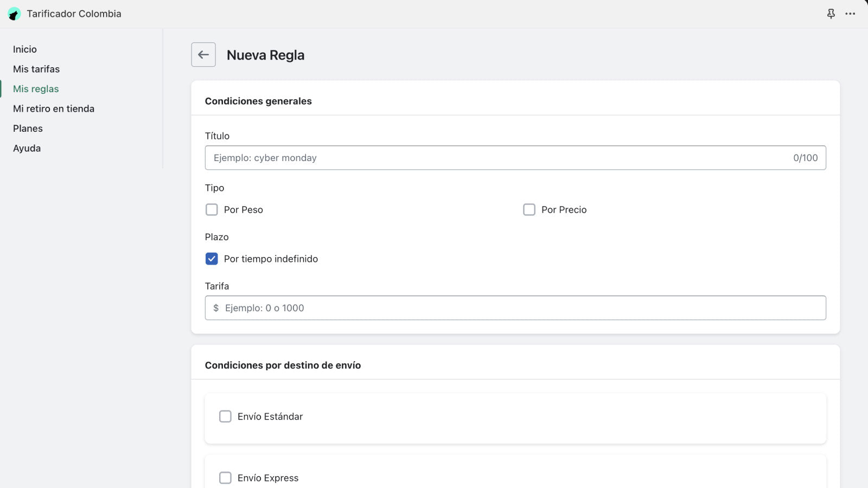Click the Condiciones generales heading

258,101
